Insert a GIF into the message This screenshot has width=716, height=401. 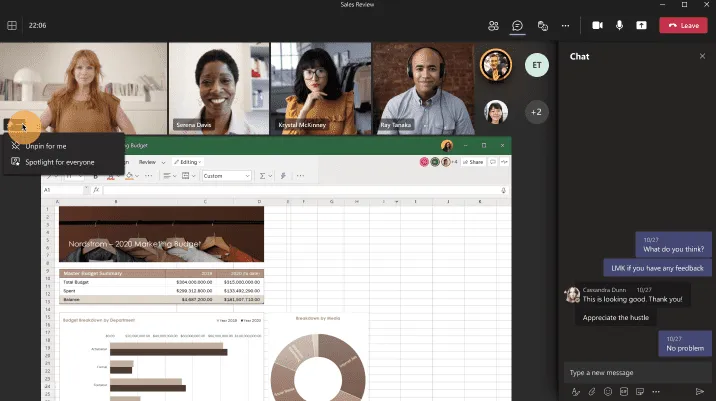pyautogui.click(x=623, y=391)
